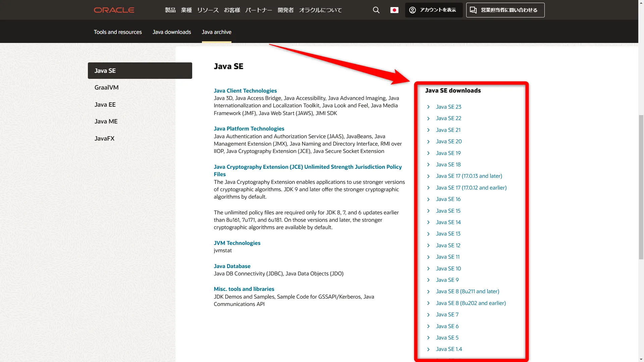
Task: Open the 業種 menu
Action: point(186,10)
